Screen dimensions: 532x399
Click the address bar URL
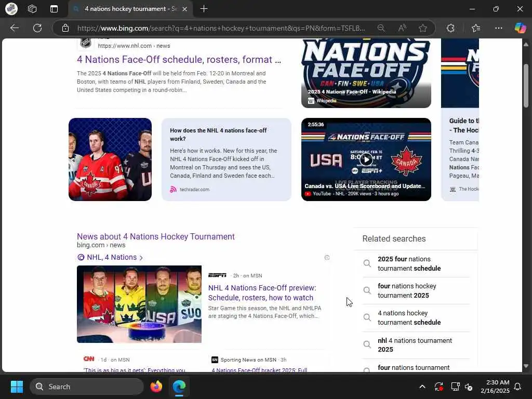(221, 28)
